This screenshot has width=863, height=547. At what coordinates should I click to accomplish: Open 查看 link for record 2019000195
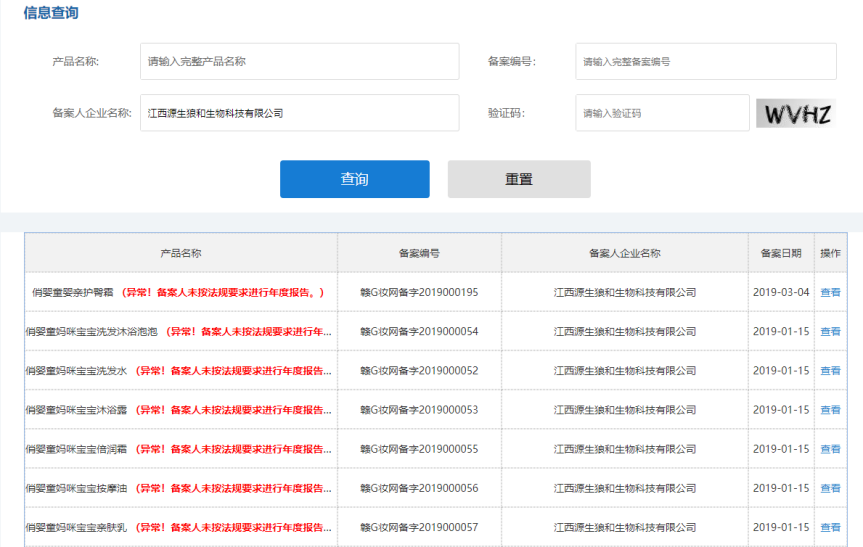click(x=830, y=293)
